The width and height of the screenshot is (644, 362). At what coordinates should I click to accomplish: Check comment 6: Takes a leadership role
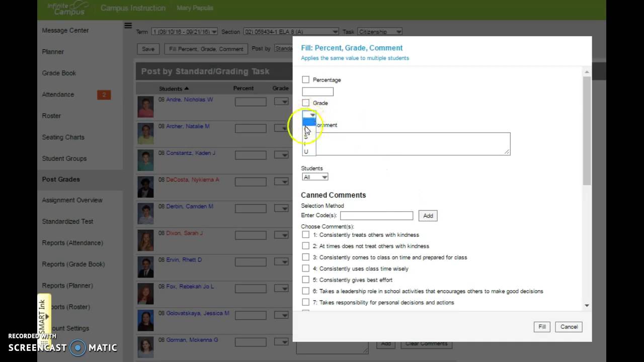click(305, 291)
